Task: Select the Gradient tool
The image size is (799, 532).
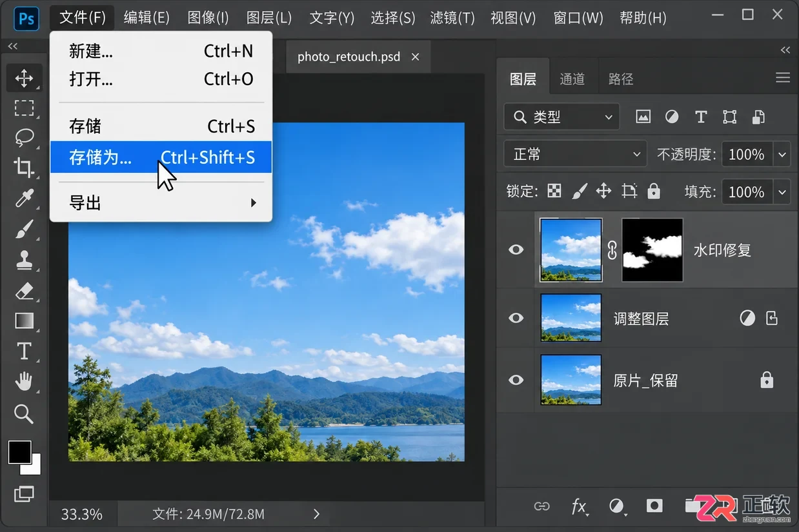Action: pos(24,320)
